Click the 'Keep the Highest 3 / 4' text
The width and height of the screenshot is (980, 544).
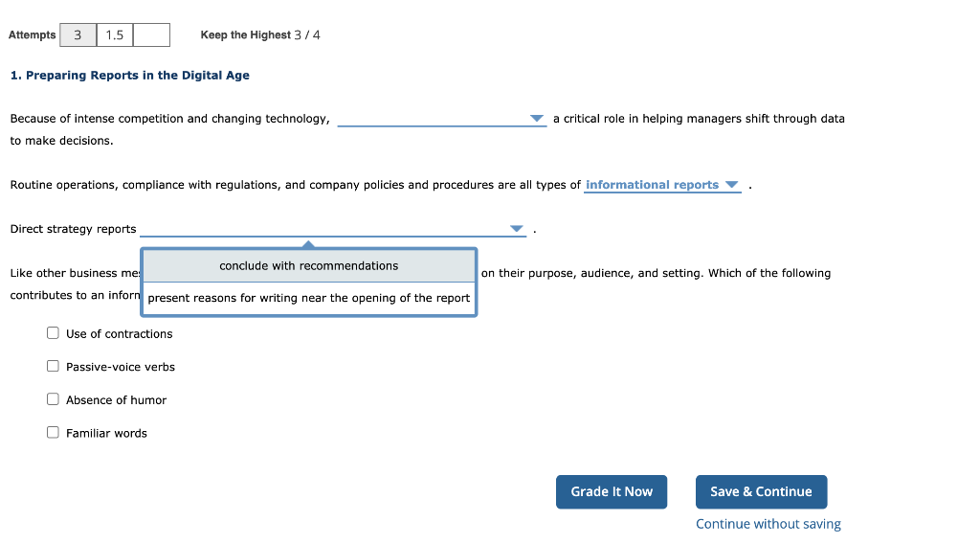point(260,35)
